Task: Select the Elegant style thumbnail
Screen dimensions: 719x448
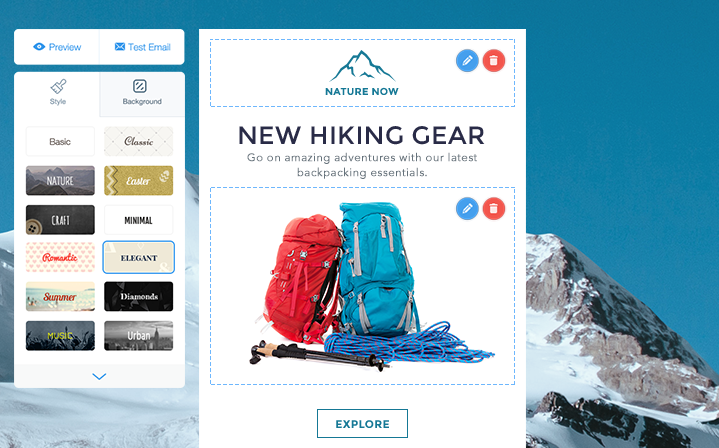Action: [x=138, y=257]
